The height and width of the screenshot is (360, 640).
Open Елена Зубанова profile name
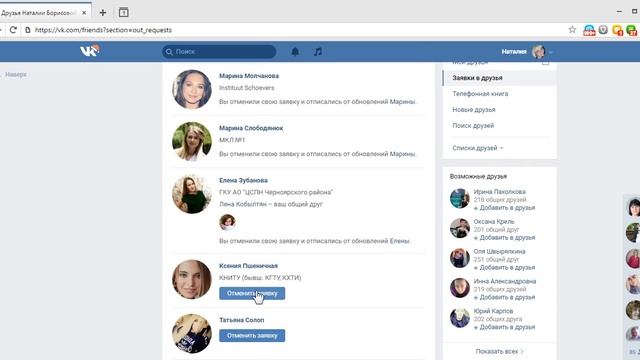pyautogui.click(x=243, y=180)
